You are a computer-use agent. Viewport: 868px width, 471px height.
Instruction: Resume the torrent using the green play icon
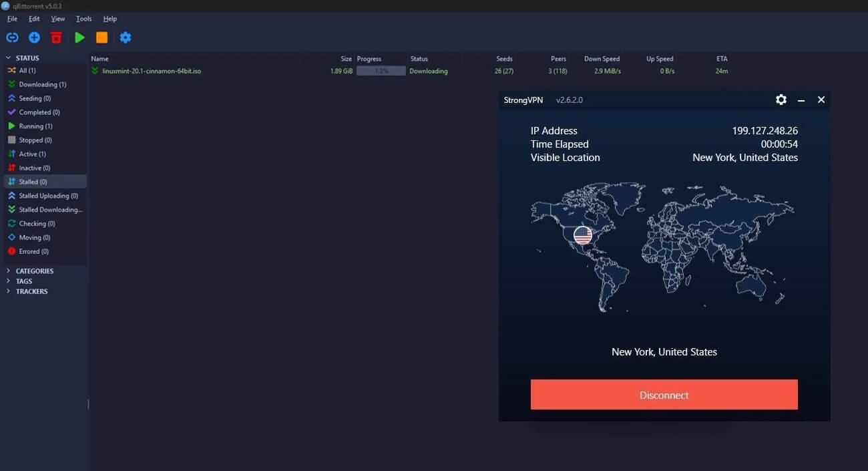click(x=79, y=37)
